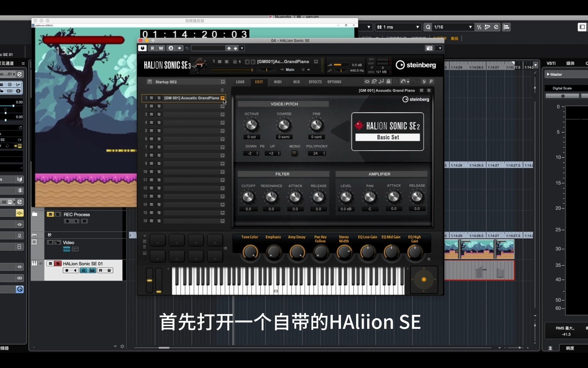Image resolution: width=588 pixels, height=368 pixels.
Task: Switch to the 媒体 tab in right zone
Action: (570, 63)
